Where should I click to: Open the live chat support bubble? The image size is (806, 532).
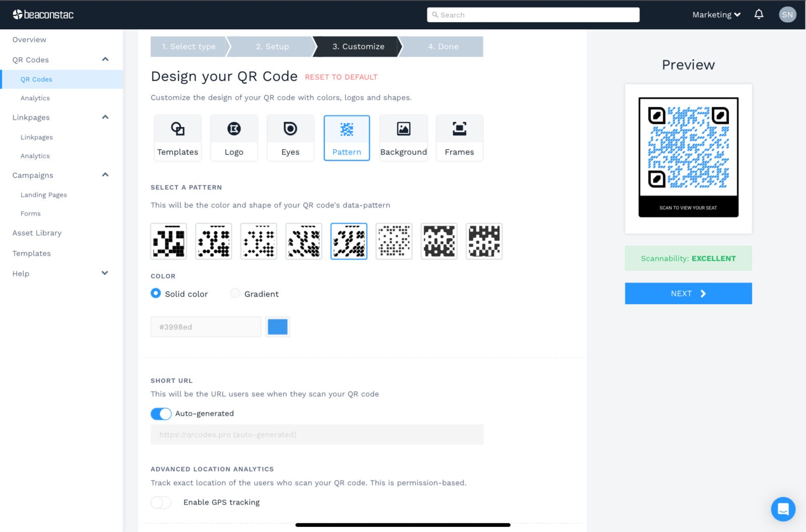click(x=783, y=509)
